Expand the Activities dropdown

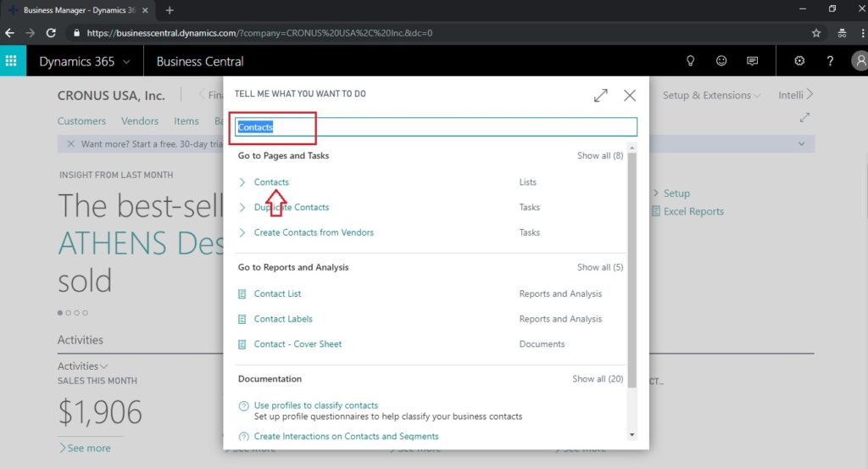click(82, 366)
